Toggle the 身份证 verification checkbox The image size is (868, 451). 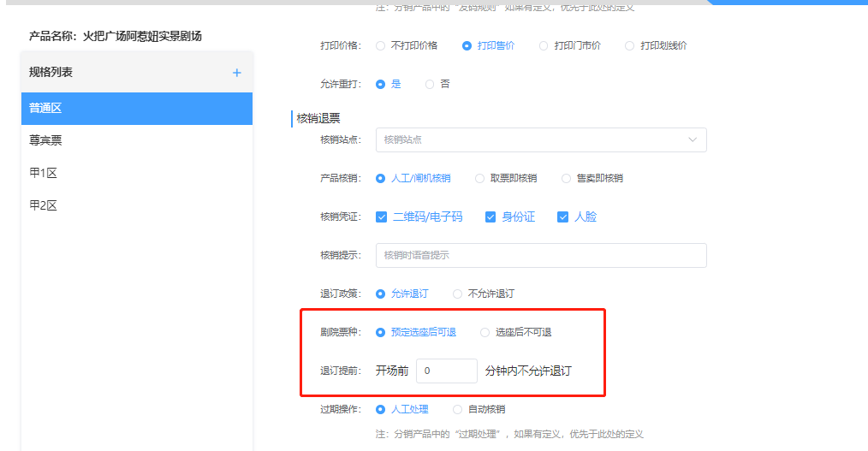coord(490,217)
